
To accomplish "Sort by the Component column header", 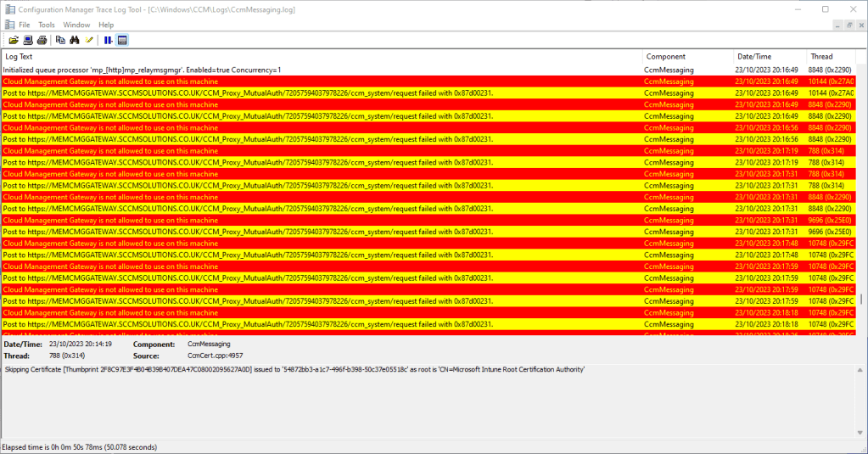I will [x=688, y=57].
